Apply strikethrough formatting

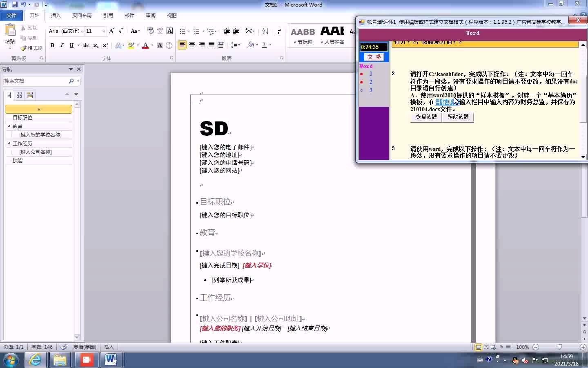[86, 45]
